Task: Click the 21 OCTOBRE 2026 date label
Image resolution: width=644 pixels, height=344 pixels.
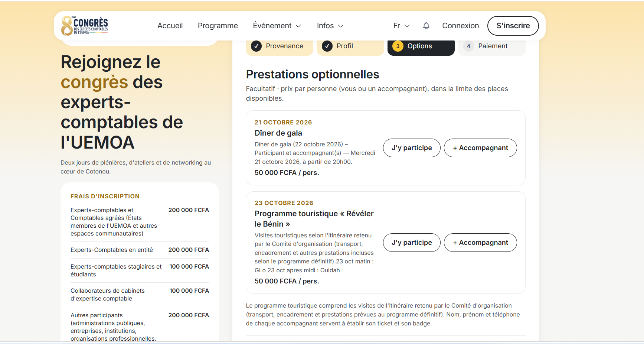Action: 283,122
